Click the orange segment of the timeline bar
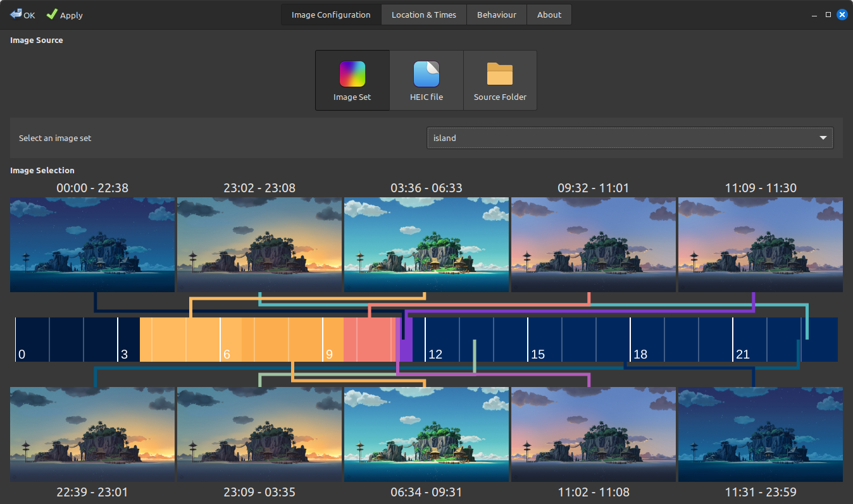The height and width of the screenshot is (504, 853). [242, 340]
